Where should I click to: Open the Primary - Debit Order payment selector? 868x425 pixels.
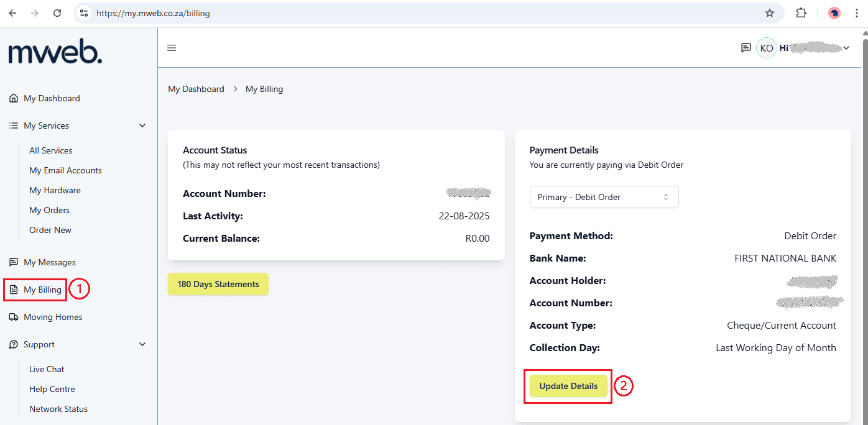(603, 196)
